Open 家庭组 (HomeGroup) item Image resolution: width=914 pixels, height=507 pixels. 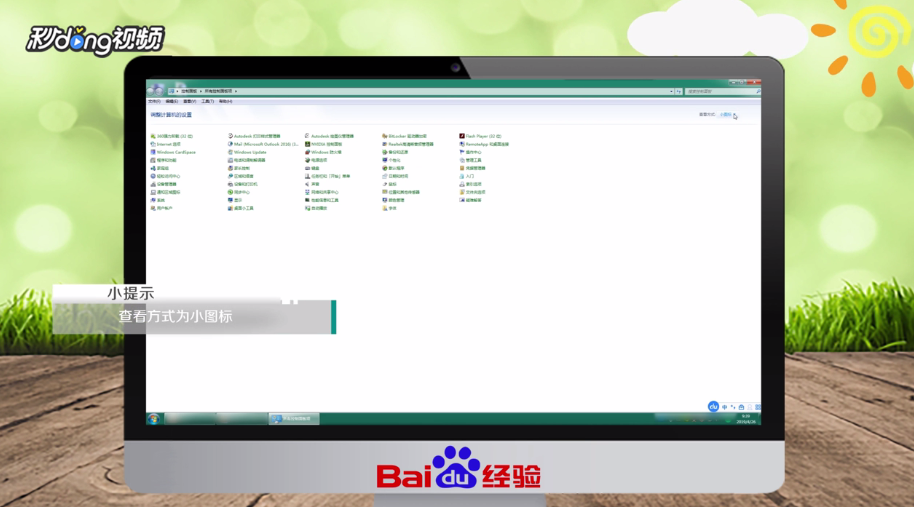pos(160,168)
